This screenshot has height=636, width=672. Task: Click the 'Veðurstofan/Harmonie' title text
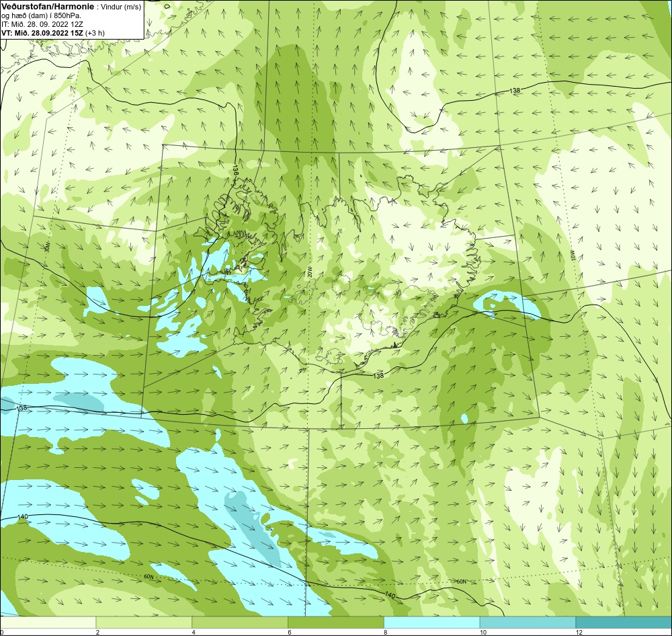tap(46, 7)
